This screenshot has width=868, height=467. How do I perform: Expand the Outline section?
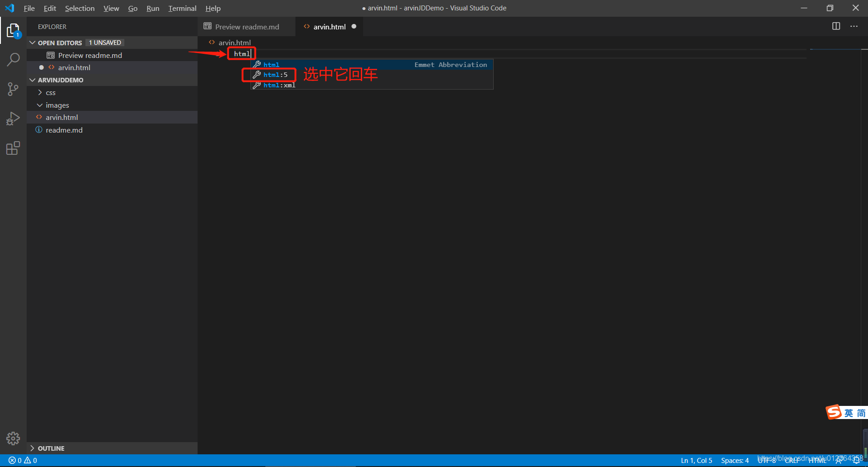coord(32,448)
